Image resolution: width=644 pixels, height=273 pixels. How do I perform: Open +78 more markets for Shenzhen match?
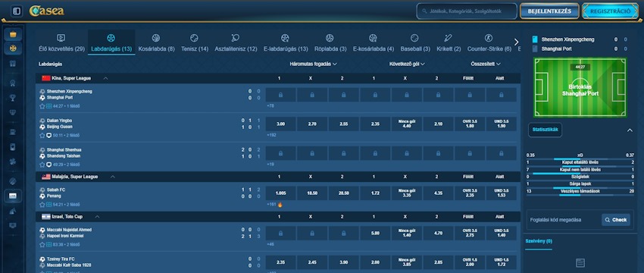click(x=270, y=105)
